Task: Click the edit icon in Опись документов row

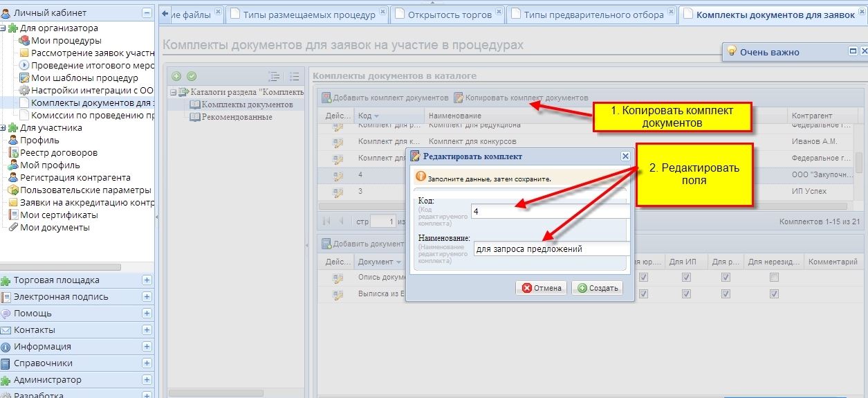Action: point(338,278)
